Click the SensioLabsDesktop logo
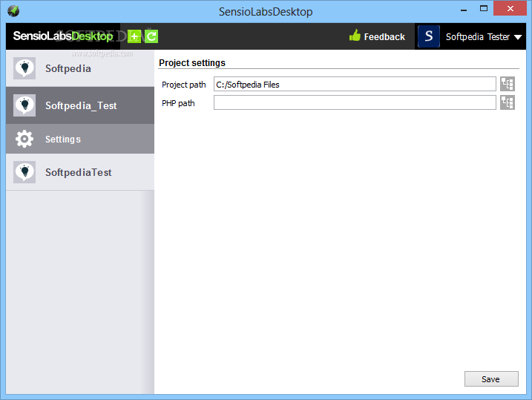This screenshot has height=400, width=532. point(63,36)
